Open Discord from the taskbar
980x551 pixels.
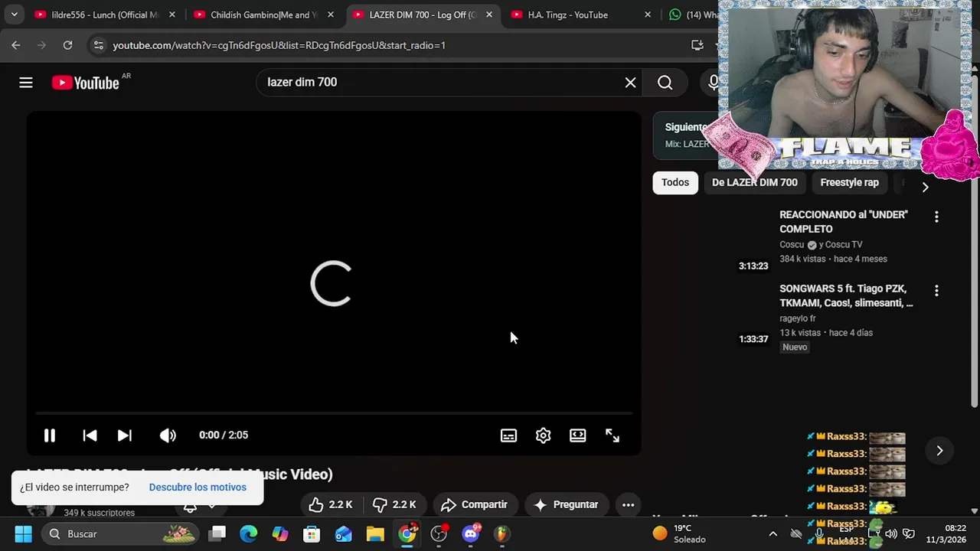471,533
